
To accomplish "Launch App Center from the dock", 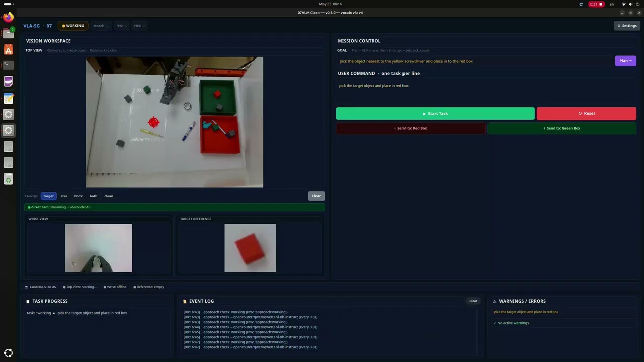I will 8,49.
